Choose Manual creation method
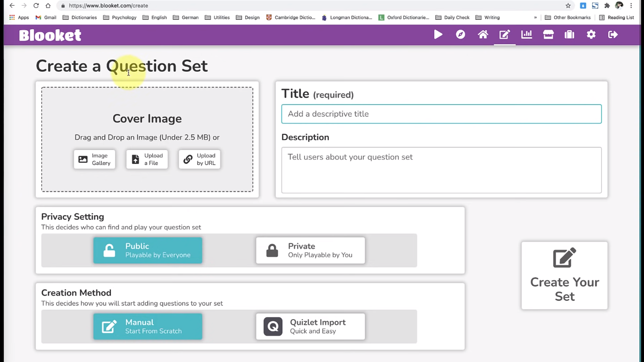 click(148, 327)
